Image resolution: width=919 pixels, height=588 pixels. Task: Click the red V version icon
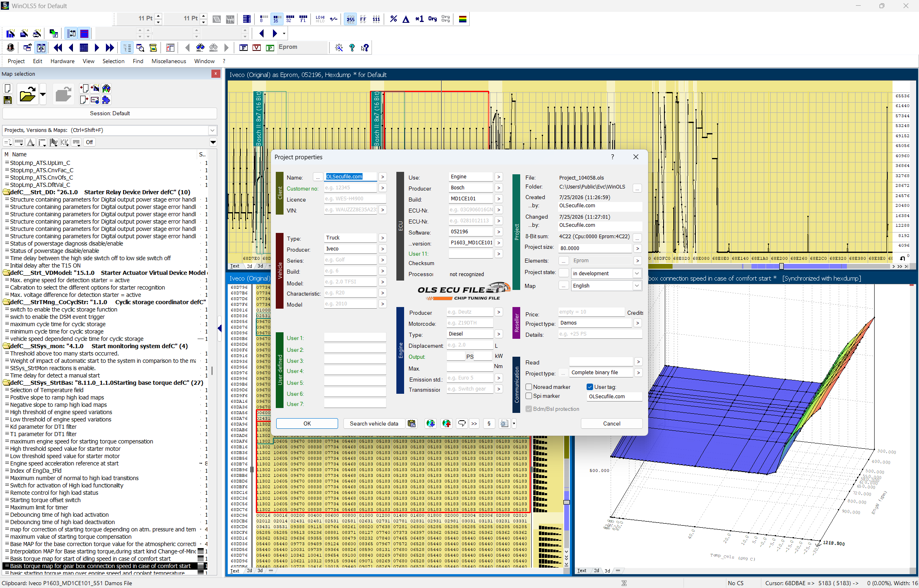pyautogui.click(x=257, y=48)
